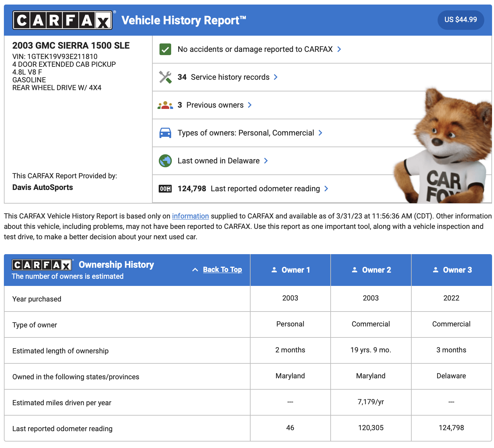Click the VIN: 1GTEK19V93E211810 text
The width and height of the screenshot is (494, 448).
click(55, 56)
